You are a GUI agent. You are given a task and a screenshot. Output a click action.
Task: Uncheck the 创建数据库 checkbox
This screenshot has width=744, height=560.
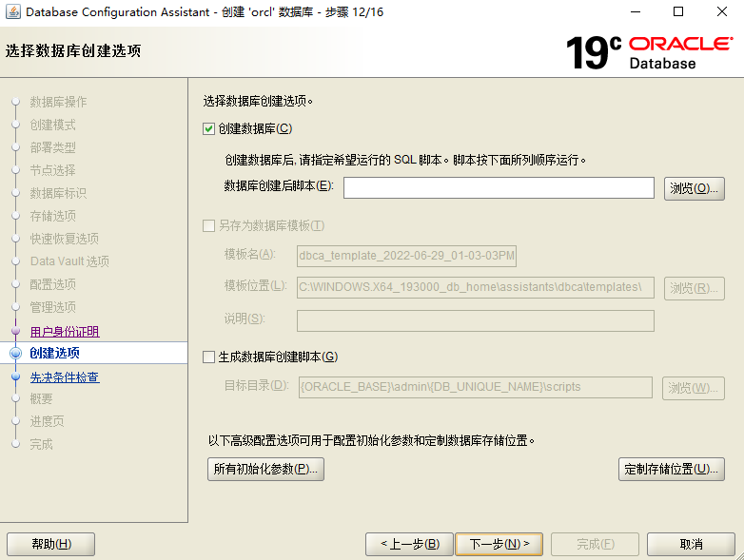(209, 128)
